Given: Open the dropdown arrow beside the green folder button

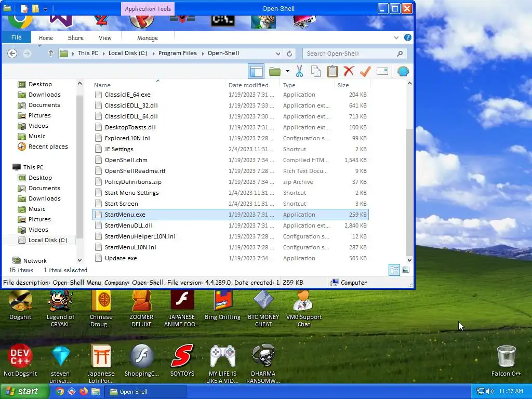Looking at the screenshot, I should coord(287,71).
